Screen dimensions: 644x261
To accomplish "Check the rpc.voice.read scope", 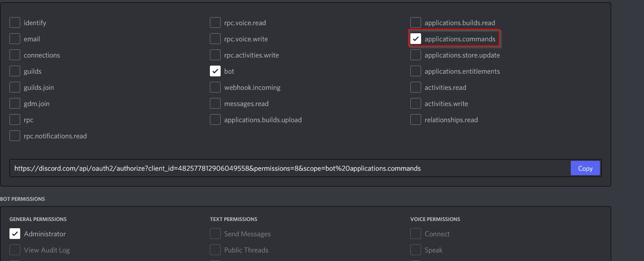I will 215,23.
